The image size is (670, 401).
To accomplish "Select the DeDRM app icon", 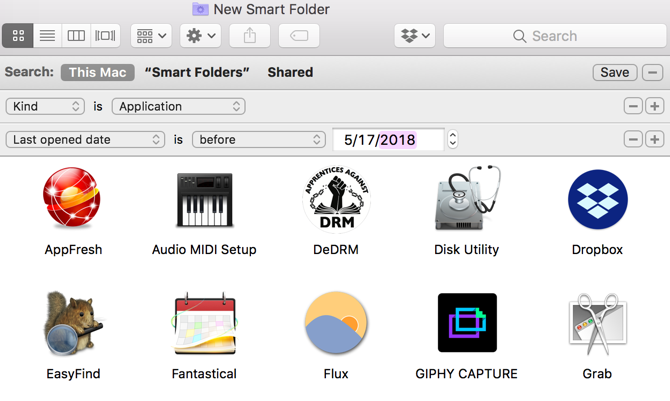I will coord(336,200).
